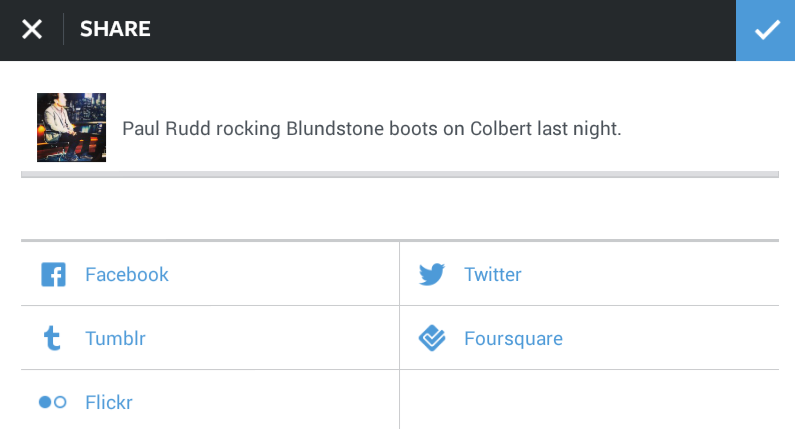Confirm sharing with the checkmark button
Screen dimensions: 795x429
click(766, 30)
